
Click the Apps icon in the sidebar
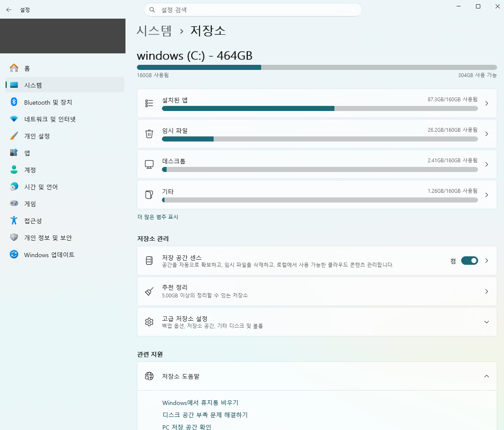coord(14,153)
